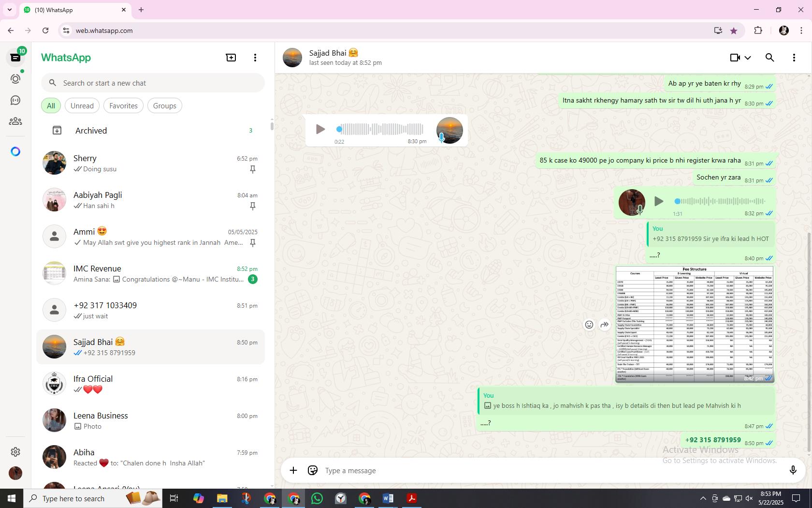Select the Favorites filter chip
The height and width of the screenshot is (508, 812).
[x=123, y=105]
